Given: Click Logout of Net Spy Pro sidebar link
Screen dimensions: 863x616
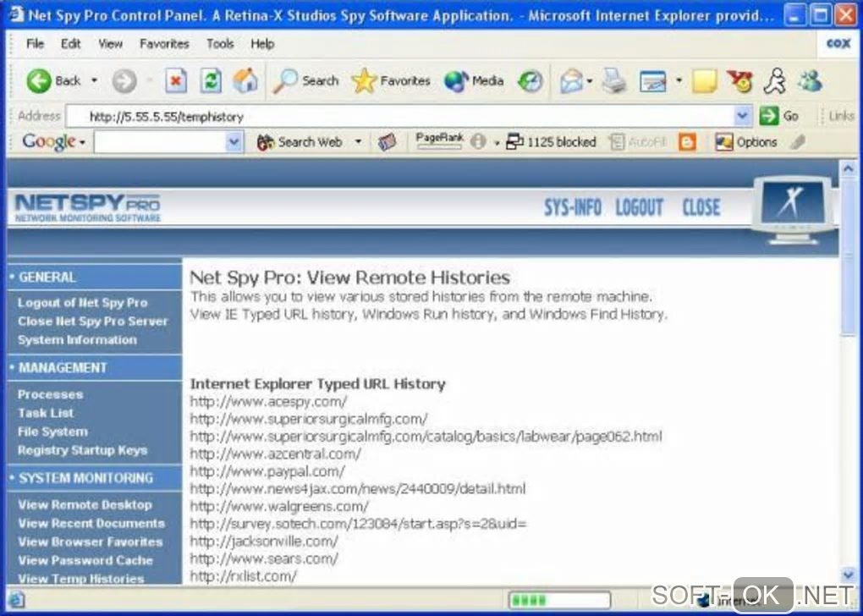Looking at the screenshot, I should [83, 303].
